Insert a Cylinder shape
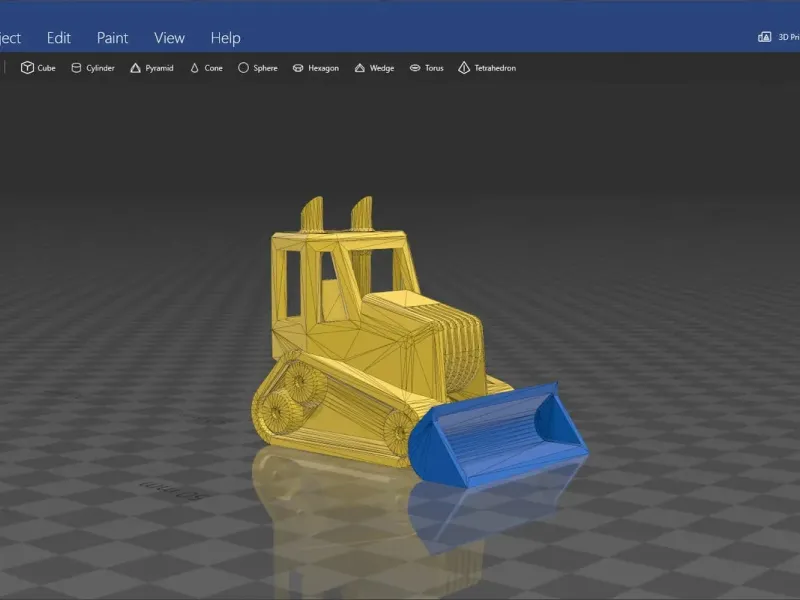 coord(93,68)
